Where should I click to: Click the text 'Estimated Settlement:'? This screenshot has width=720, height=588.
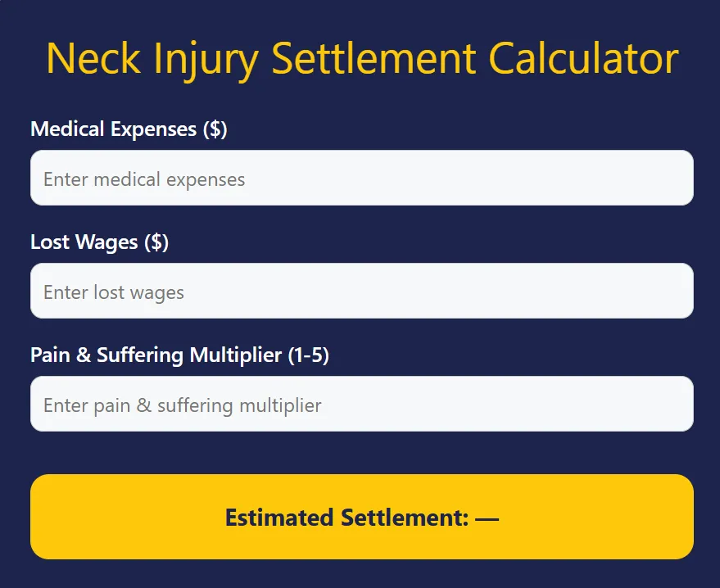coord(348,517)
